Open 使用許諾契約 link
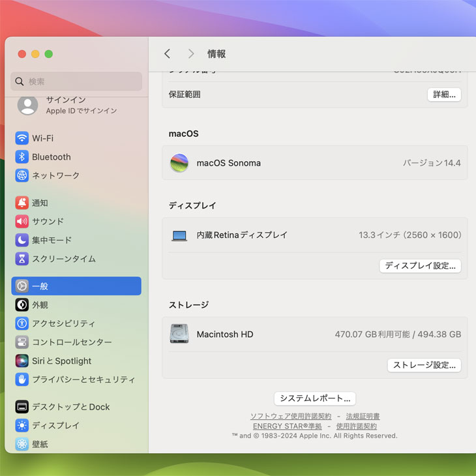Viewport: 476px width, 476px height. click(x=357, y=426)
